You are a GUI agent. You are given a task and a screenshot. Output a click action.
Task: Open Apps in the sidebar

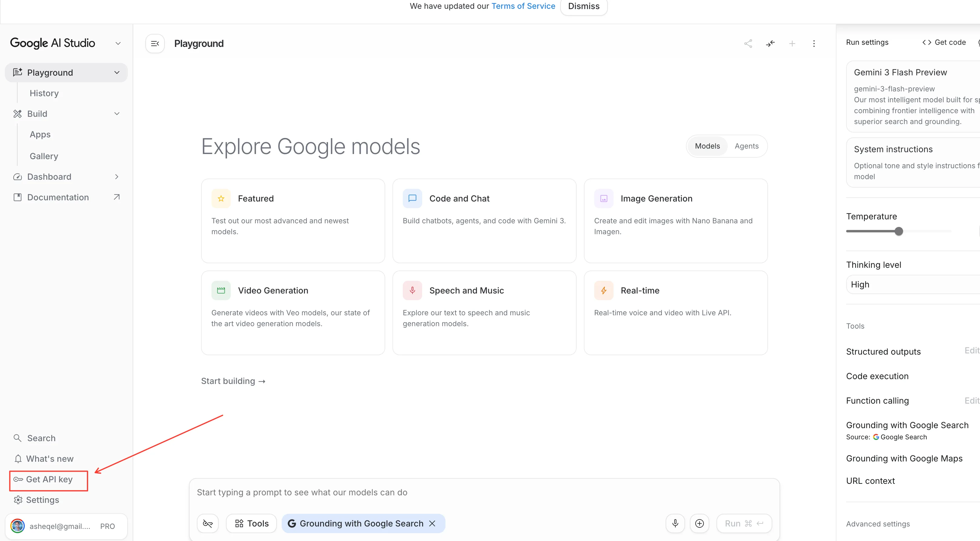point(40,135)
